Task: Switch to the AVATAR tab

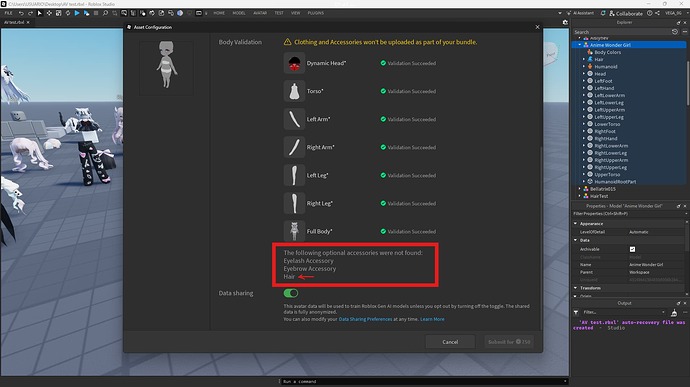Action: click(x=260, y=13)
